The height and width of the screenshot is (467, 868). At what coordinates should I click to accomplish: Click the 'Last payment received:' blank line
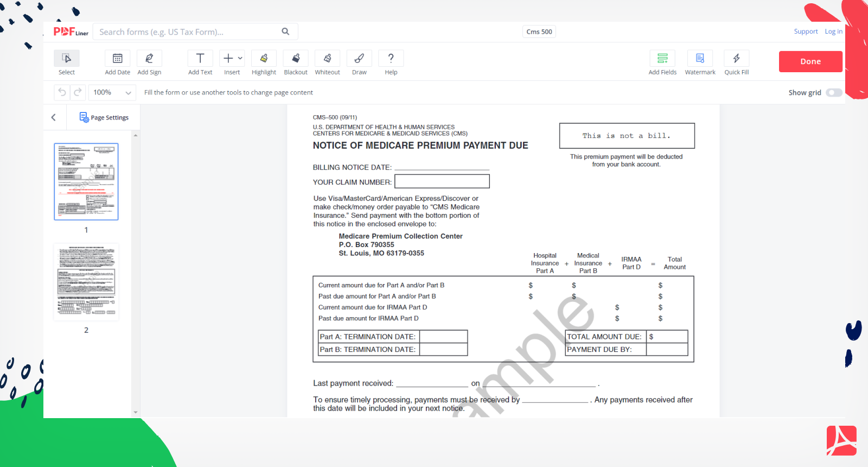(x=432, y=383)
